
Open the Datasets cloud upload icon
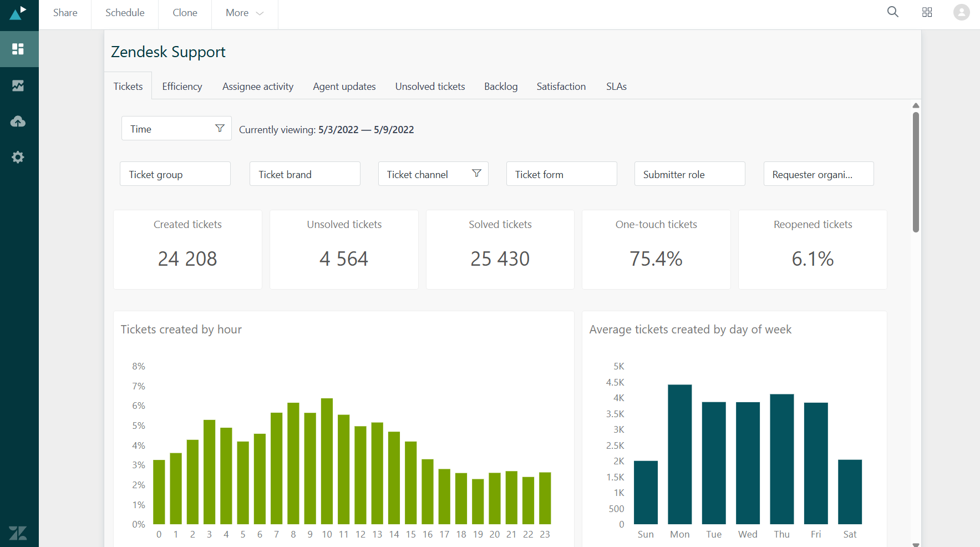(x=18, y=121)
